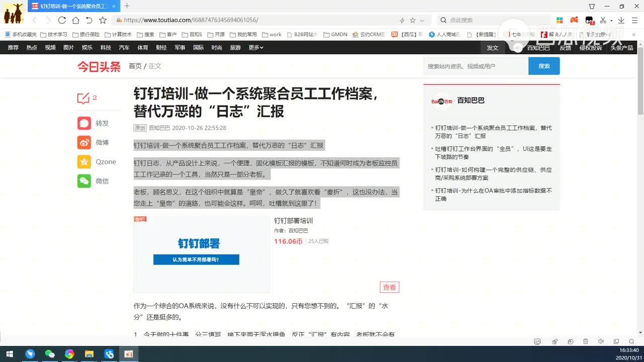Open the 手机收藏夹 bookmark

(x=21, y=34)
